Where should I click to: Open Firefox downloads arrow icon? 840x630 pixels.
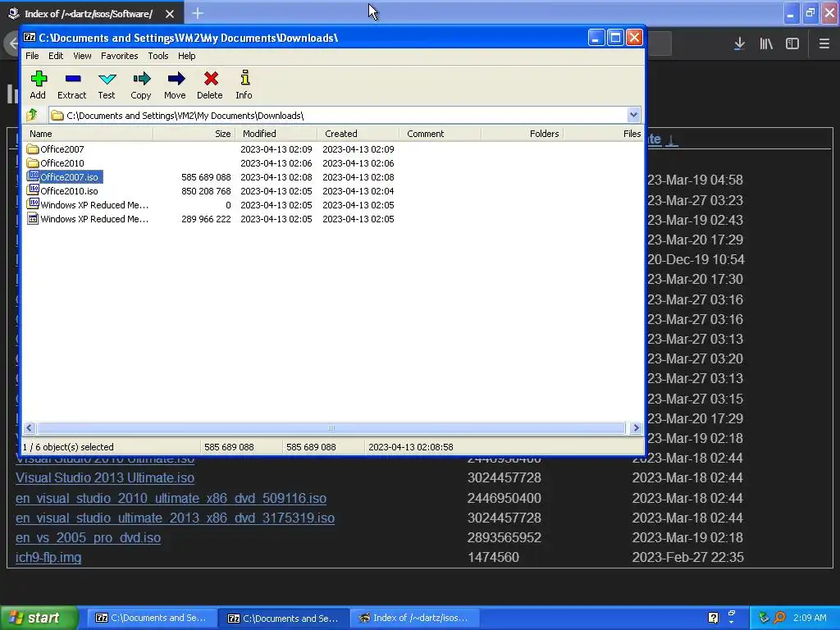click(739, 44)
